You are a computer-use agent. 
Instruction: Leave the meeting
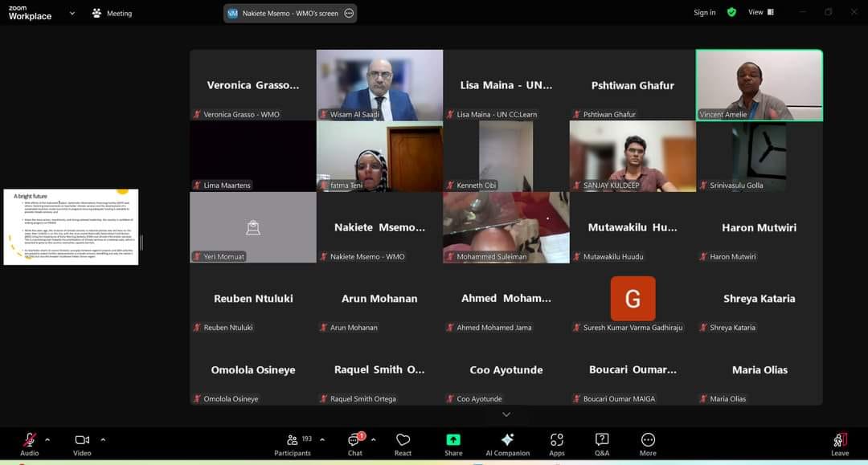click(x=840, y=441)
